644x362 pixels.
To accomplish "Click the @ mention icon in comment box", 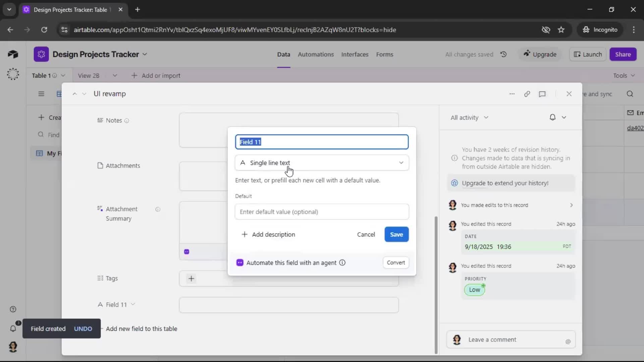I will click(x=568, y=342).
